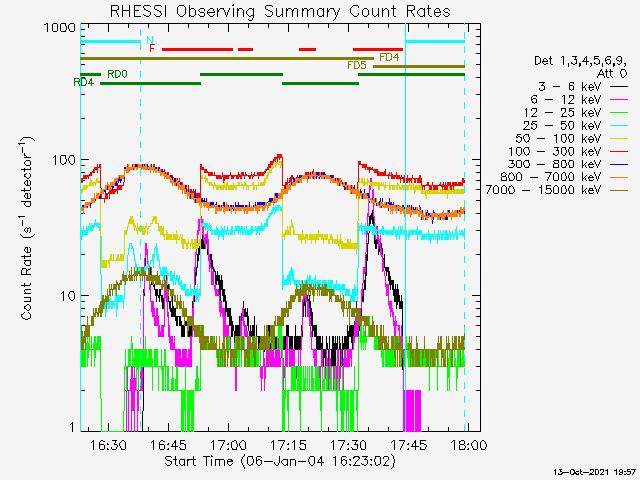
Task: Click the 10 count rate axis label
Action: 68,296
